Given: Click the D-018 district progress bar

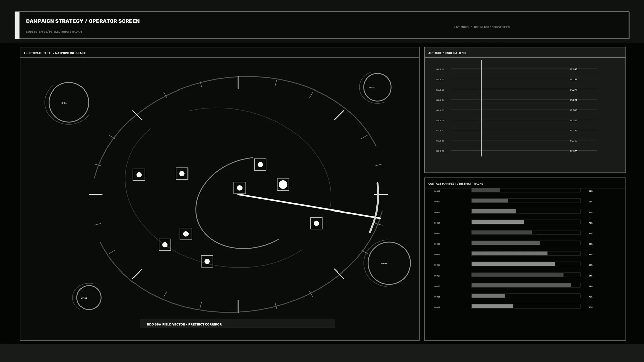Looking at the screenshot, I should (526, 264).
